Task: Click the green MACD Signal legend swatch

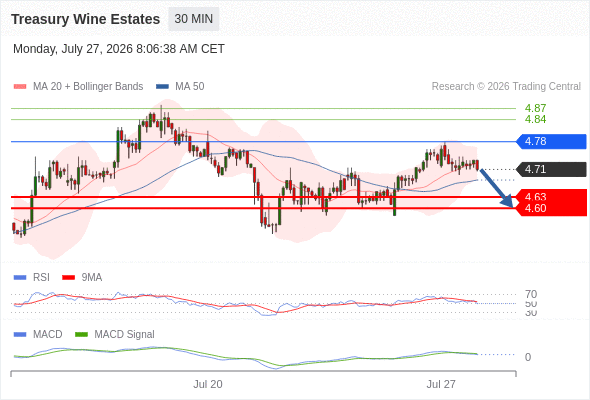Action: click(x=81, y=334)
